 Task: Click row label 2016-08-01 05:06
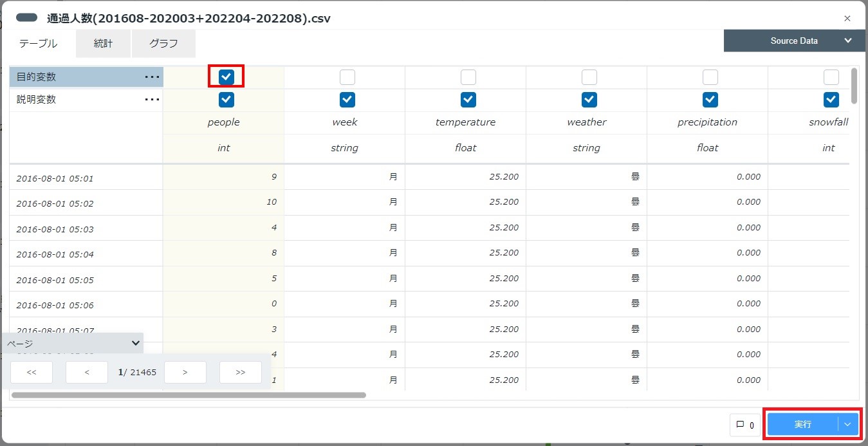55,305
